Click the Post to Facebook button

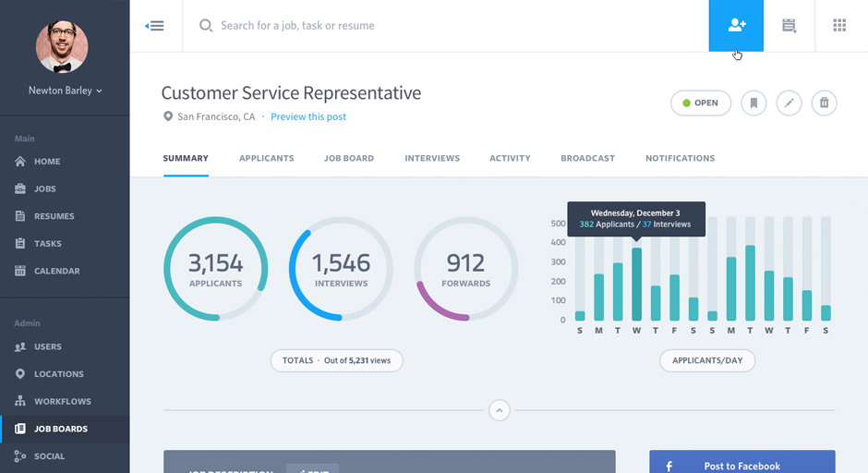tap(741, 464)
